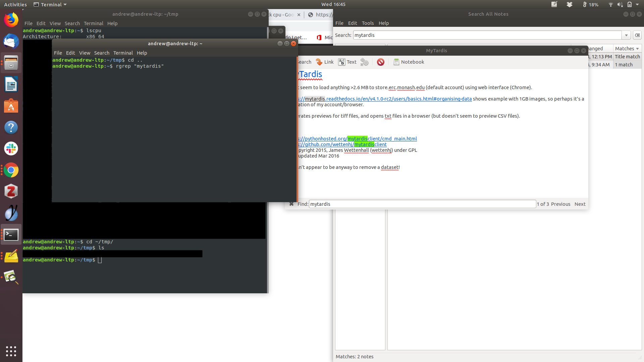The image size is (644, 362).
Task: Click the gears Tools icon
Action: (365, 62)
